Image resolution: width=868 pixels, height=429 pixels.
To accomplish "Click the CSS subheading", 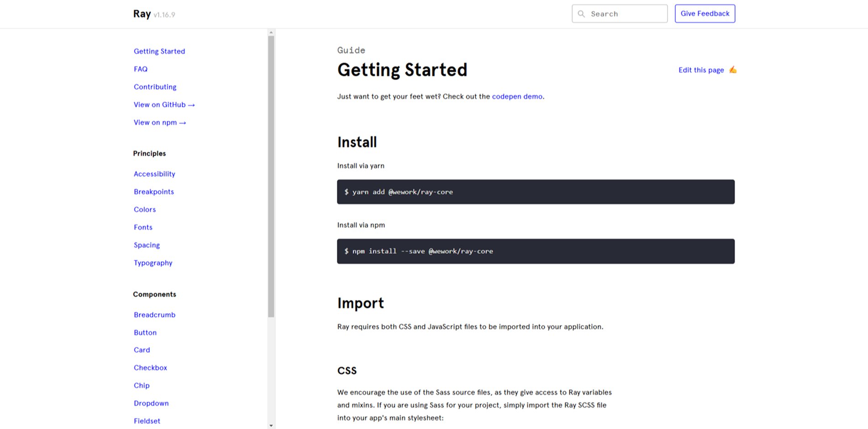I will [347, 371].
